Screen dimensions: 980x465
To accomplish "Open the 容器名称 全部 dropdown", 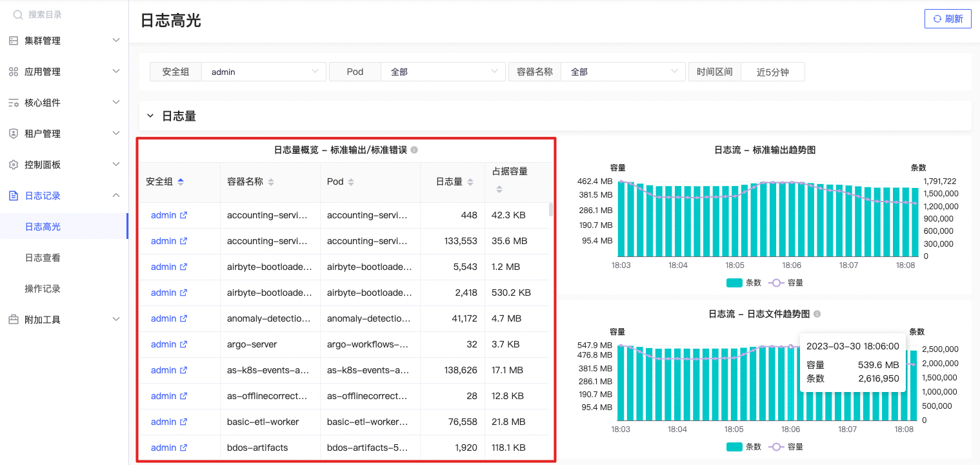I will [623, 72].
